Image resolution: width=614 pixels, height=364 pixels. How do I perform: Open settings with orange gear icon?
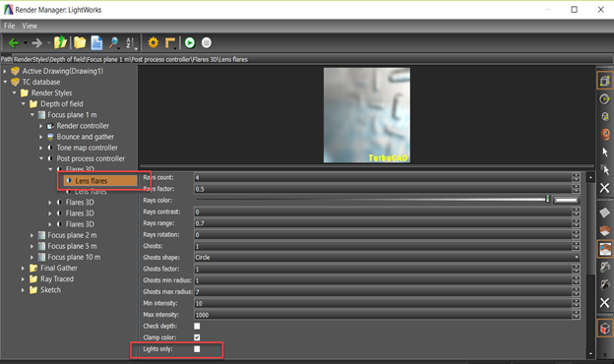click(153, 42)
